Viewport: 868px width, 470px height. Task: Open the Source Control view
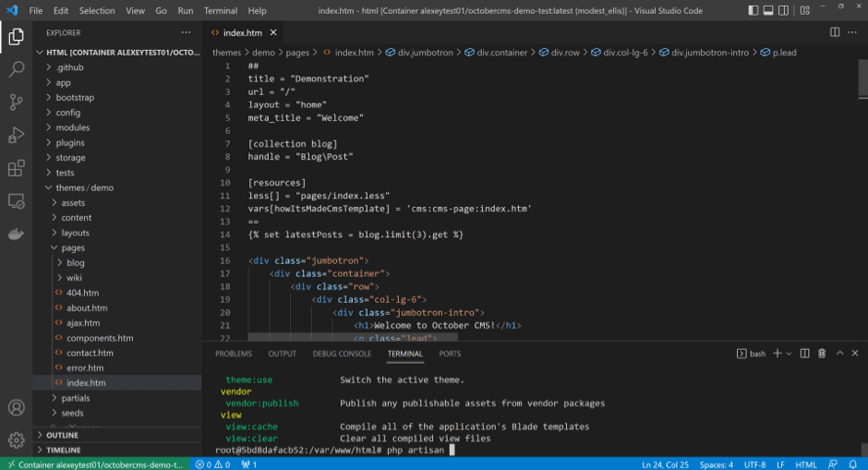pyautogui.click(x=16, y=102)
